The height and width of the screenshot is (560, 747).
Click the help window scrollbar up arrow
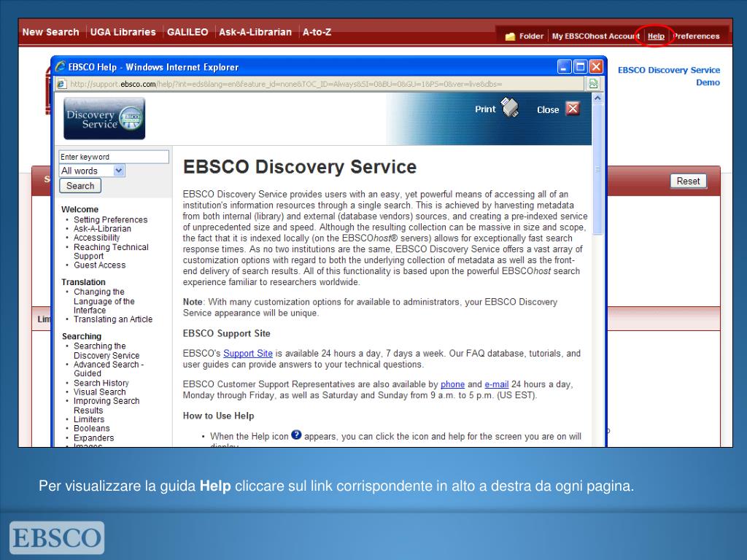[597, 98]
